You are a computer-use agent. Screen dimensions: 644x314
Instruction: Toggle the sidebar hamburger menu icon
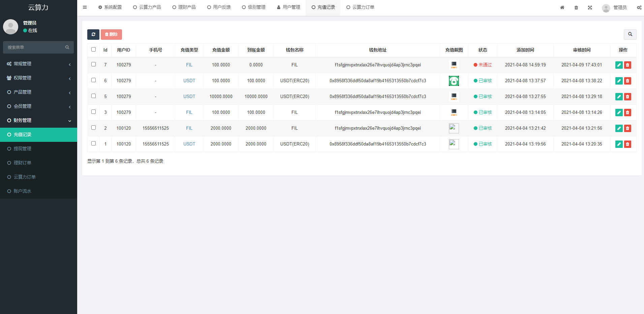pyautogui.click(x=85, y=7)
